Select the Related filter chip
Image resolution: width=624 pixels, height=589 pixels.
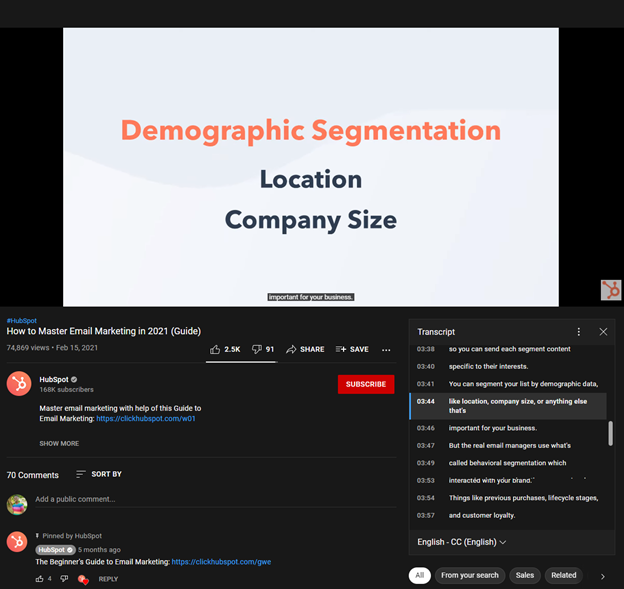(564, 575)
